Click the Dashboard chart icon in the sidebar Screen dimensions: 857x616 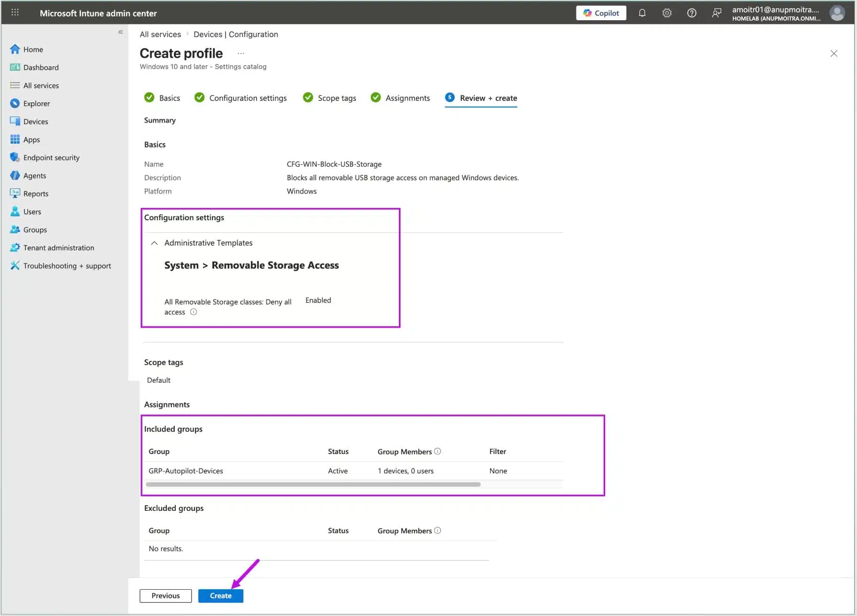point(15,67)
